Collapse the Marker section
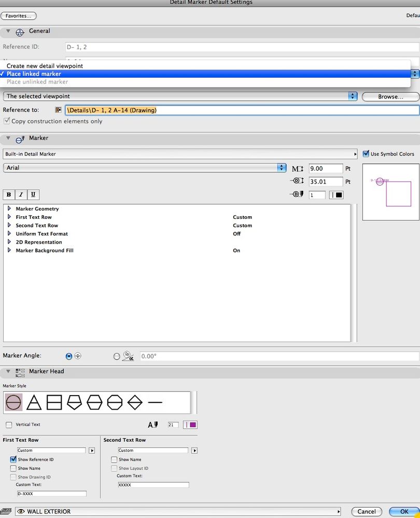The height and width of the screenshot is (518, 420). 8,138
